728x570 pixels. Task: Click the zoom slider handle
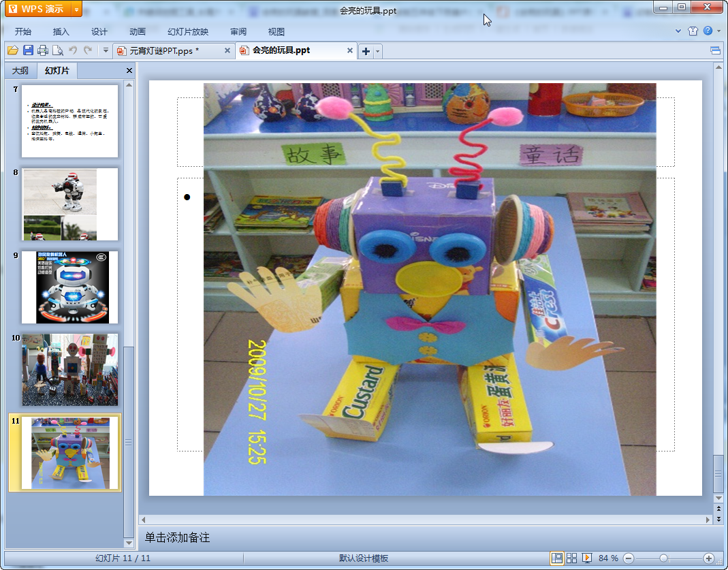(x=664, y=558)
